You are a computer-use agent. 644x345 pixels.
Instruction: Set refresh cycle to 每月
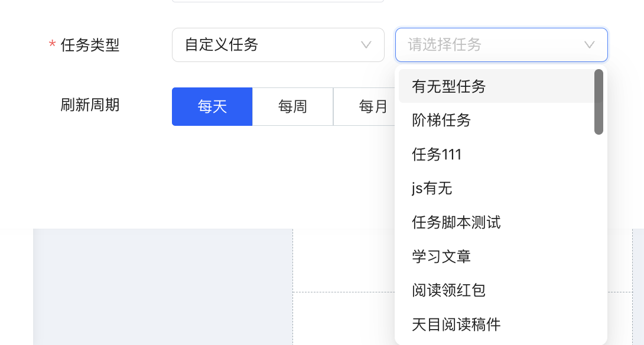(372, 107)
